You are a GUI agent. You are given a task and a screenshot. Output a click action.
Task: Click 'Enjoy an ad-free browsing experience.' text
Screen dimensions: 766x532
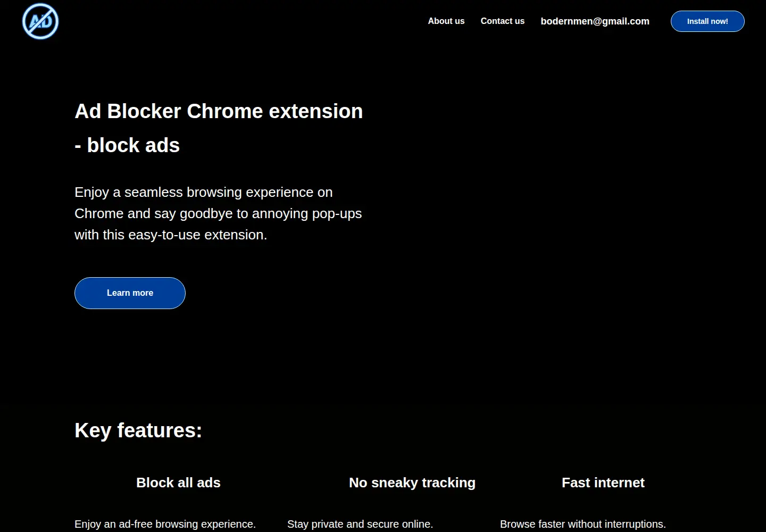[x=165, y=524]
